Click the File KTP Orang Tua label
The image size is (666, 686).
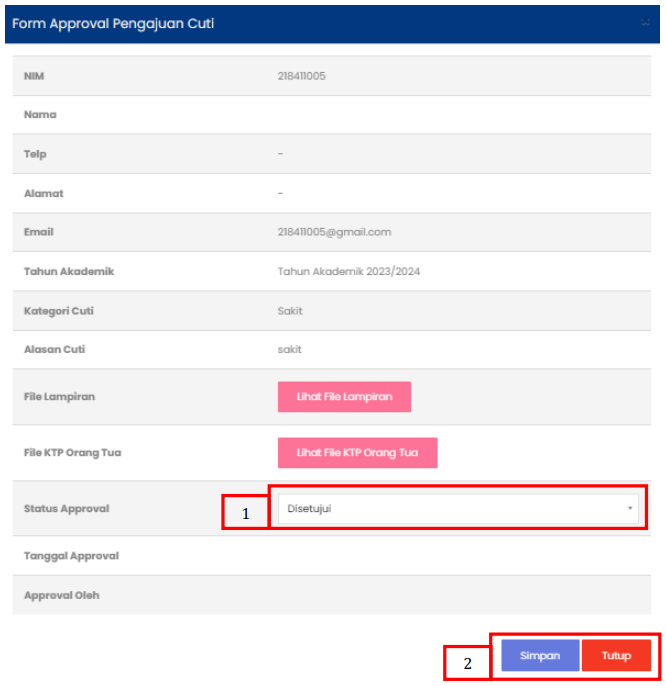click(73, 453)
